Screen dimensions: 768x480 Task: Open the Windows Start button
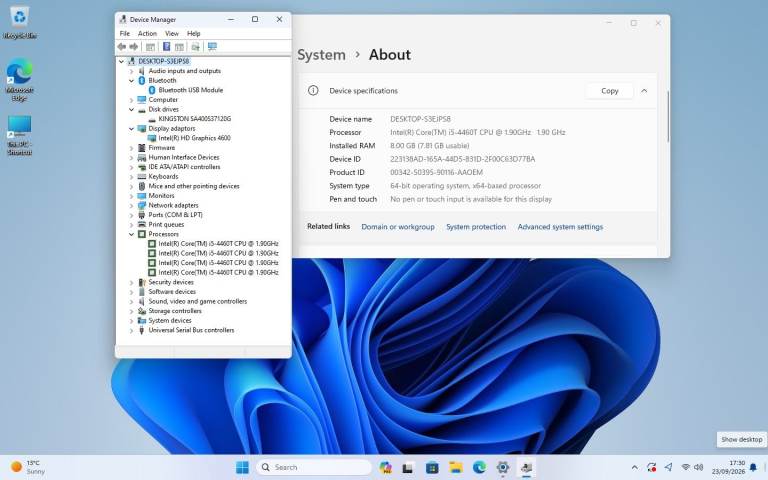click(x=242, y=467)
